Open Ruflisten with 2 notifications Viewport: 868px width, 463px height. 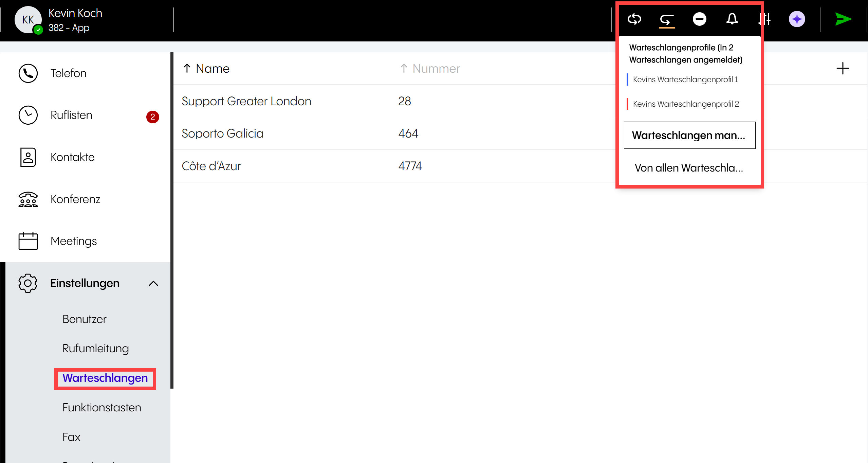click(x=71, y=115)
